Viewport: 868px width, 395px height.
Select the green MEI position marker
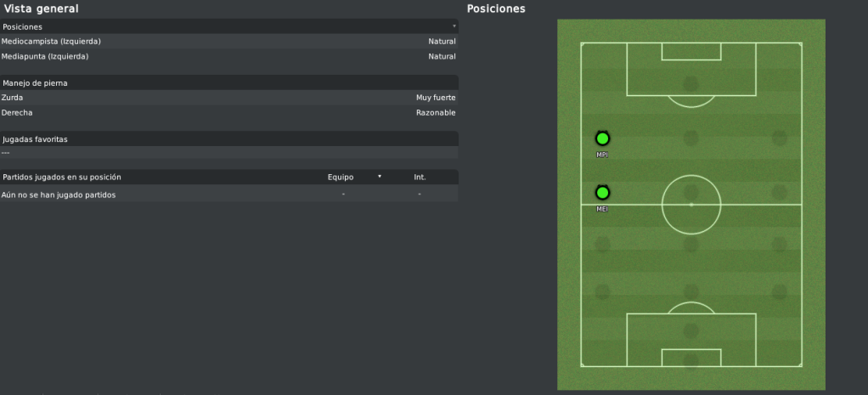pyautogui.click(x=602, y=193)
